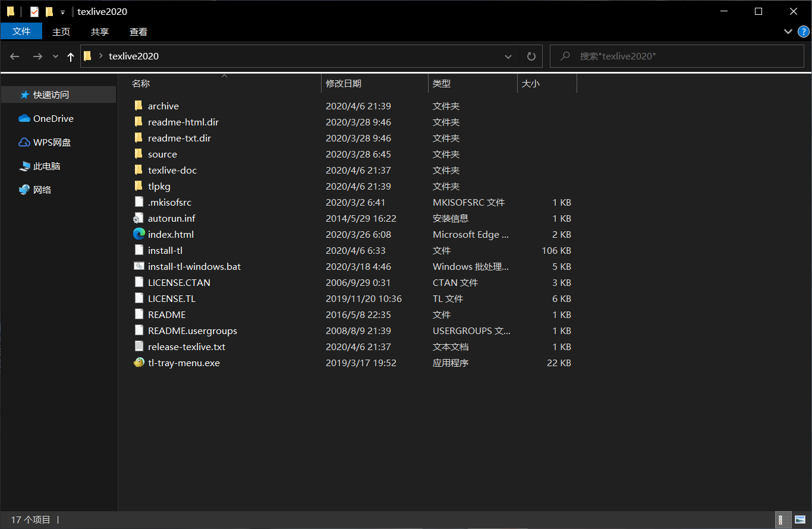Click the 网络 network icon
Screen dimensions: 812x529
pyautogui.click(x=24, y=190)
